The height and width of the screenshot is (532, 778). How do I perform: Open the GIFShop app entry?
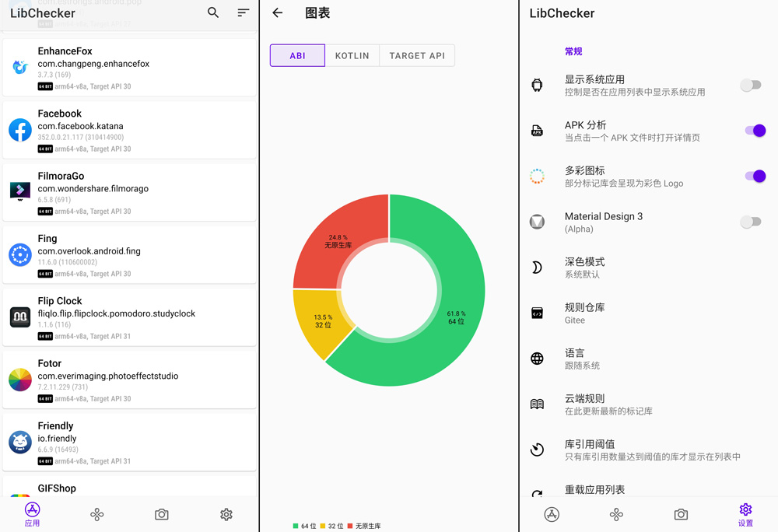(x=129, y=486)
